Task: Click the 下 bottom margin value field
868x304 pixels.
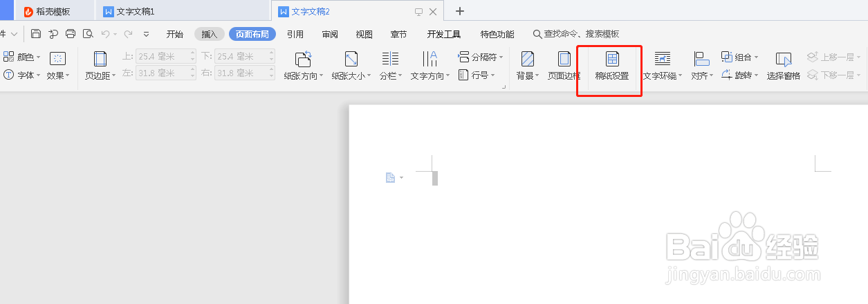Action: pos(241,56)
